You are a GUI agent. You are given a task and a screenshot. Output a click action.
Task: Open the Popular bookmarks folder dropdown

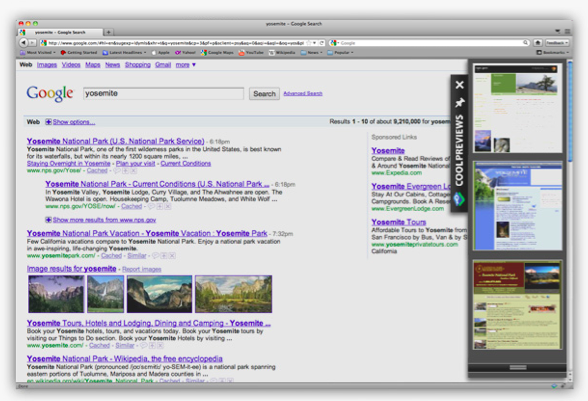[x=340, y=53]
